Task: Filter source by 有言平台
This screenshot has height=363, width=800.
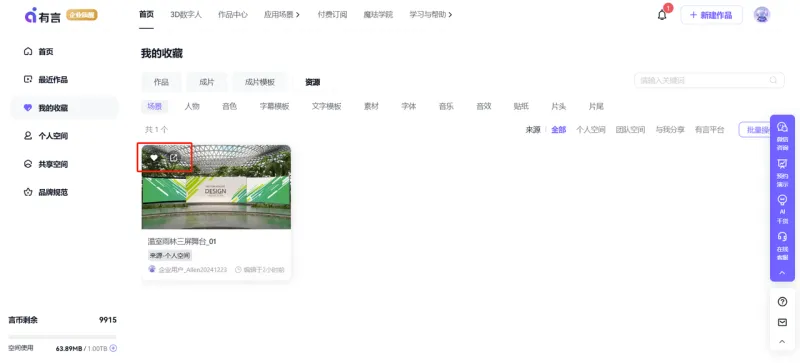Action: (x=710, y=130)
